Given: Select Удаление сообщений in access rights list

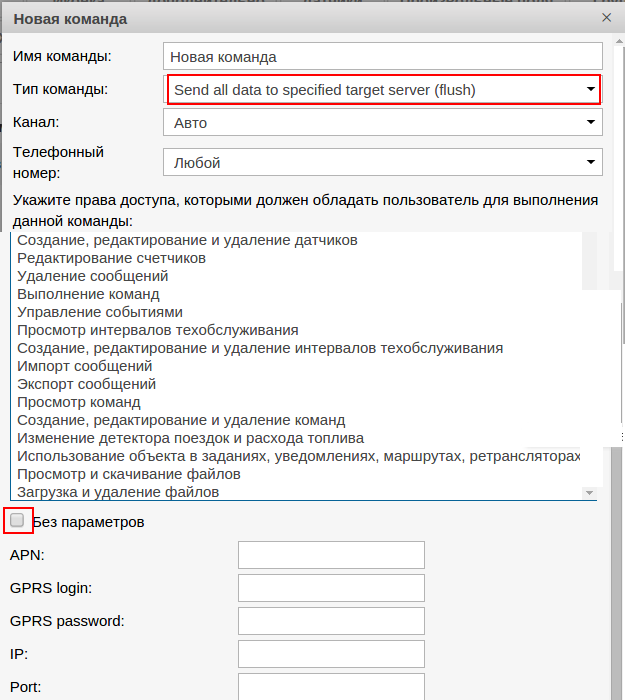Looking at the screenshot, I should pyautogui.click(x=93, y=276).
